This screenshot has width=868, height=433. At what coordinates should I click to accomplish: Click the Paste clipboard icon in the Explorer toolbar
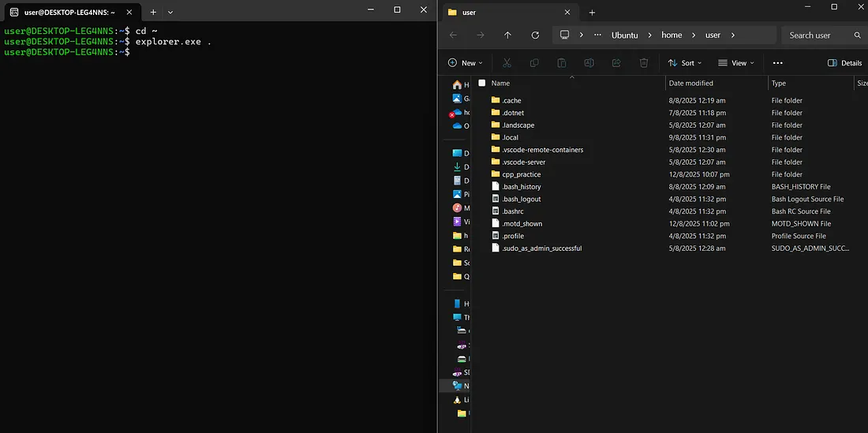[561, 63]
